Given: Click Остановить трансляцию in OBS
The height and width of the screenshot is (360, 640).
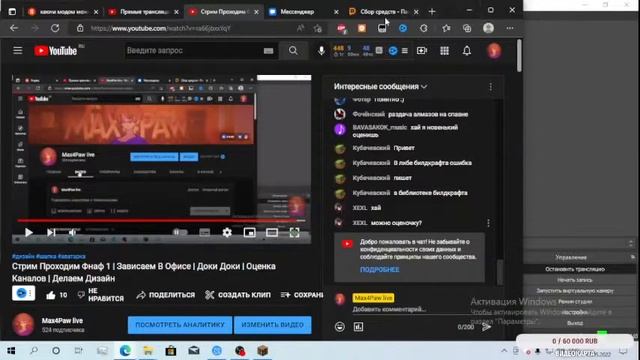Looking at the screenshot, I should click(x=575, y=269).
